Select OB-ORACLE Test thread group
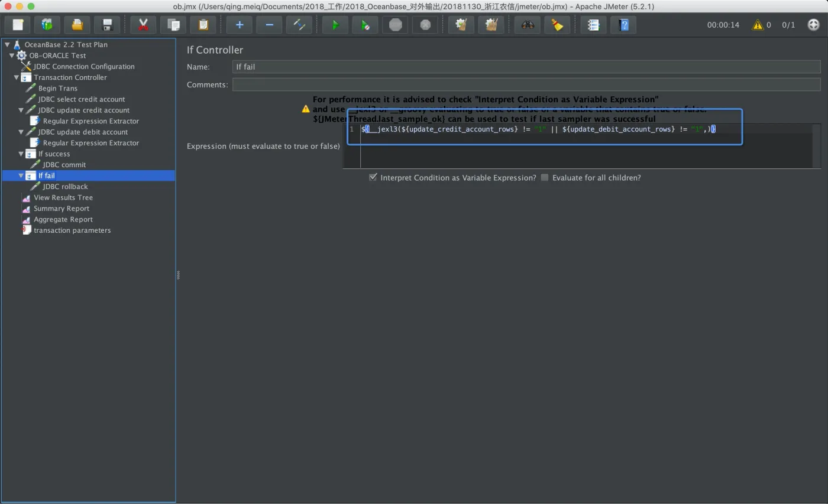 coord(57,56)
